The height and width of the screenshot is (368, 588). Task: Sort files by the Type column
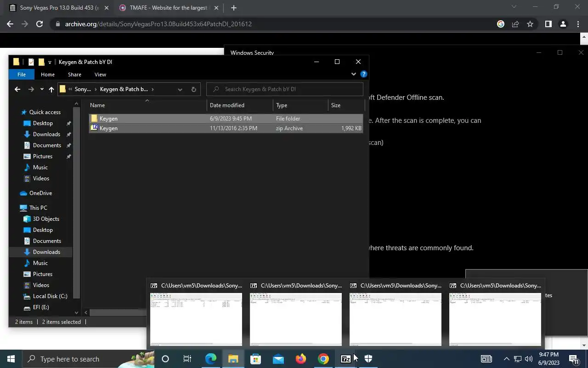(300, 105)
